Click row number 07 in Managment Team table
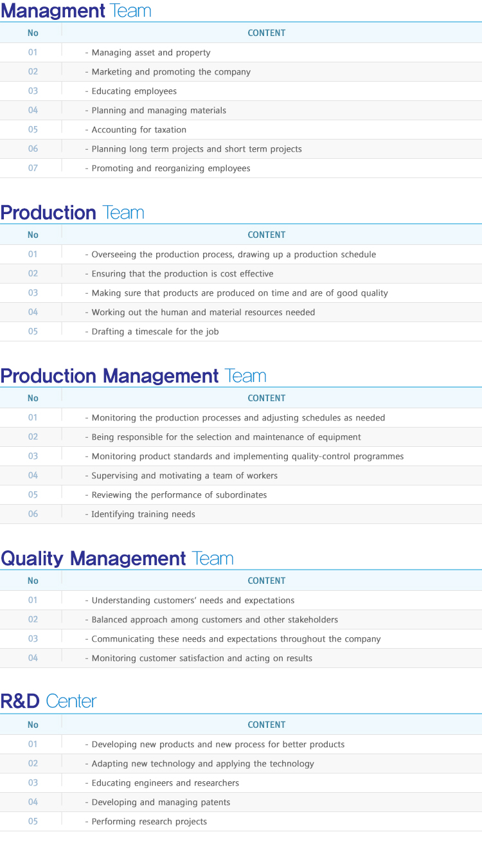Image resolution: width=482 pixels, height=868 pixels. [33, 168]
